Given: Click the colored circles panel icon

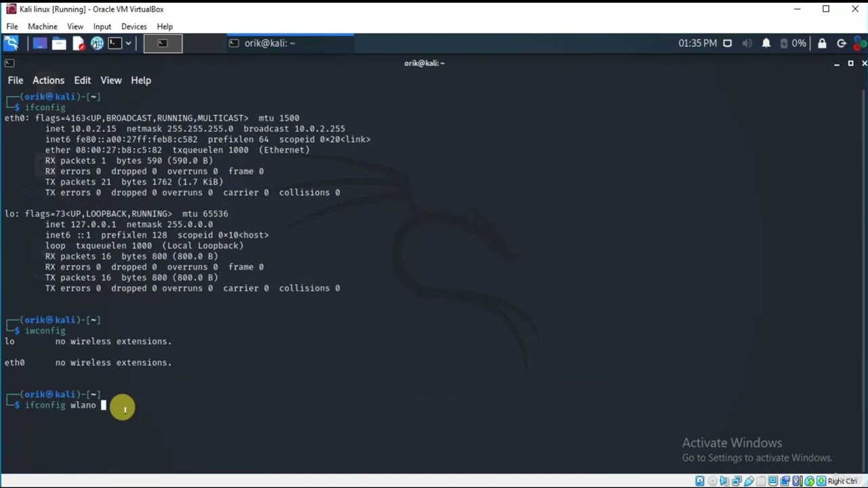Looking at the screenshot, I should pyautogui.click(x=861, y=43).
